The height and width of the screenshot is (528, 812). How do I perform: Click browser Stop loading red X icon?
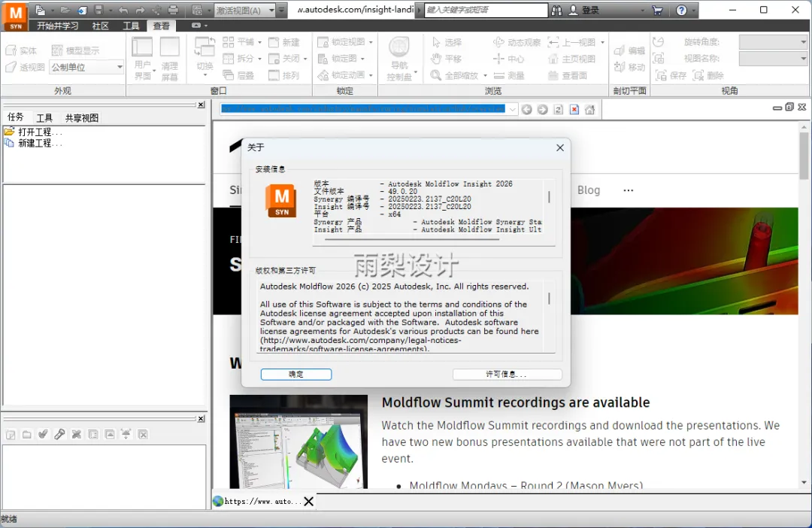574,109
